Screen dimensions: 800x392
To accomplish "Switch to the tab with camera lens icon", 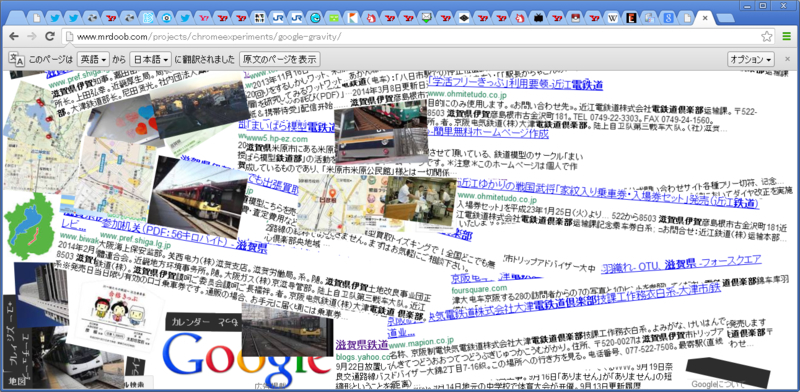I will [x=166, y=18].
